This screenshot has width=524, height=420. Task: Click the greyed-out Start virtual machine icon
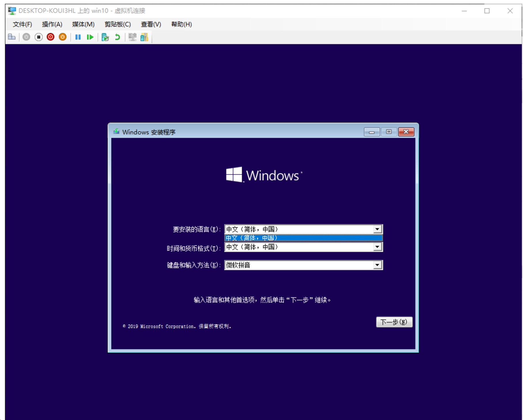26,37
